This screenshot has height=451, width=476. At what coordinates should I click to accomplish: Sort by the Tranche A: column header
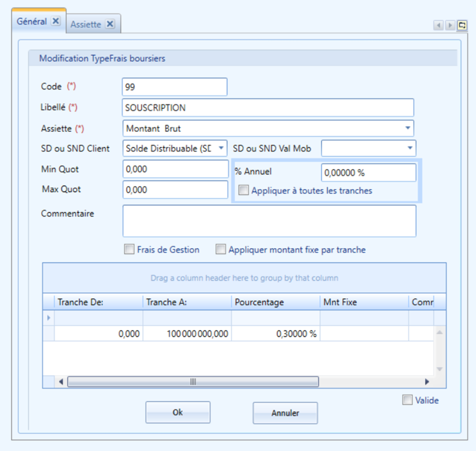pos(187,302)
